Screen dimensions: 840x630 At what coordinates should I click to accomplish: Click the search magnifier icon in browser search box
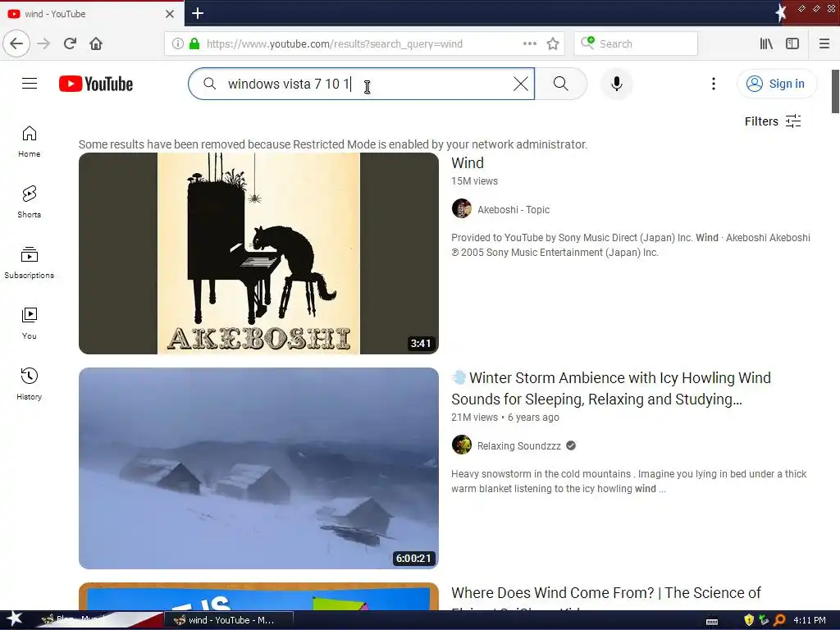click(x=587, y=43)
